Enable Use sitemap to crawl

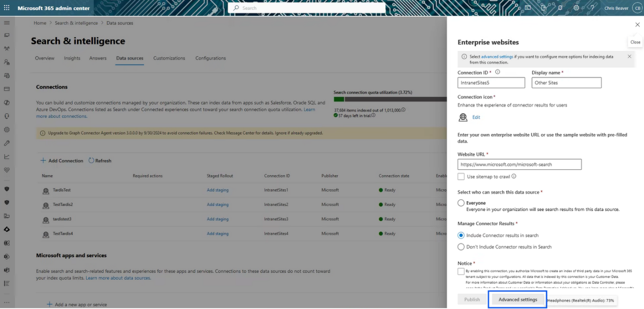pyautogui.click(x=461, y=176)
